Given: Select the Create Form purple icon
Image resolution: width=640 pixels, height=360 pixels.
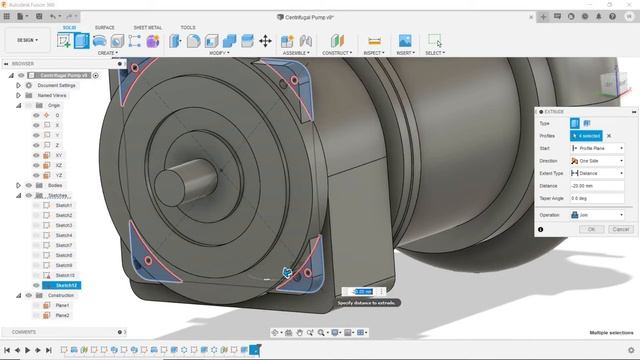Looking at the screenshot, I should pyautogui.click(x=153, y=41).
